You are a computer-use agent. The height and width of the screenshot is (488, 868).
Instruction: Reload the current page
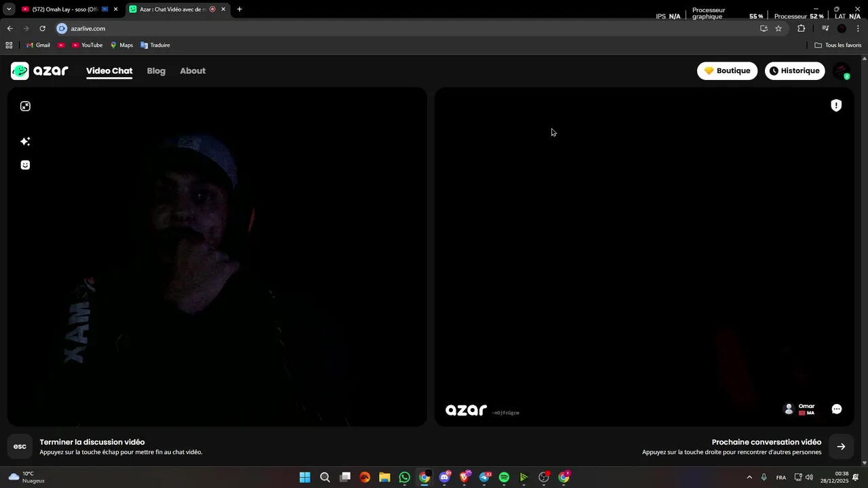coord(42,28)
